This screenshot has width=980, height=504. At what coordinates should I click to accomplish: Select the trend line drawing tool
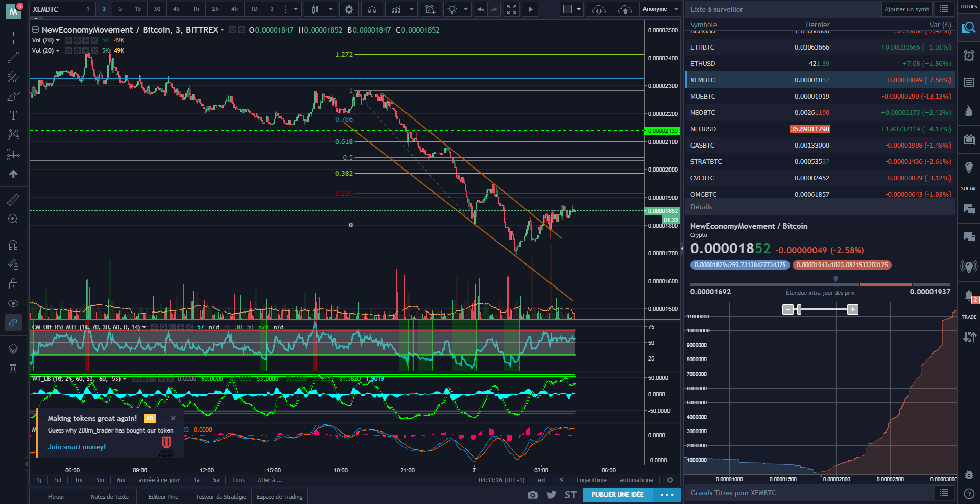(x=13, y=57)
